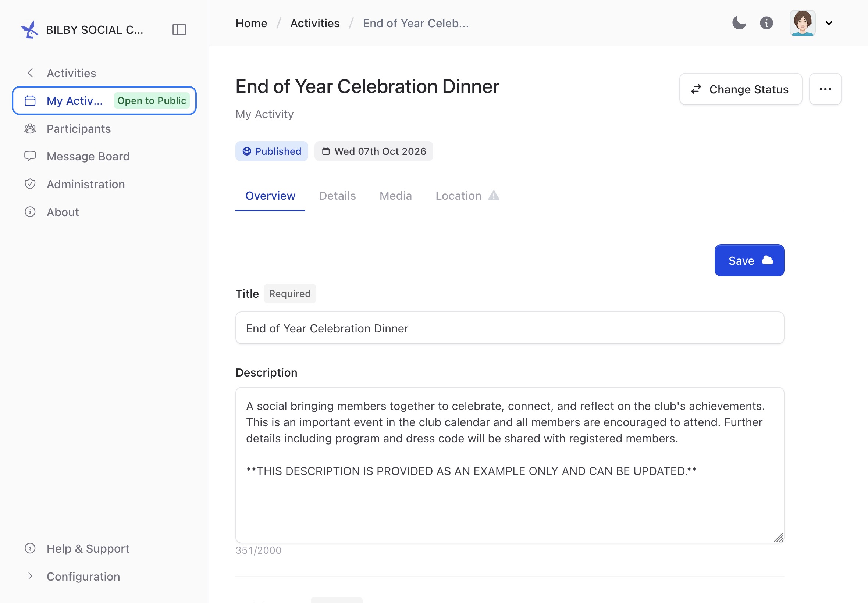
Task: Click the Help & Support circle icon
Action: pos(30,548)
